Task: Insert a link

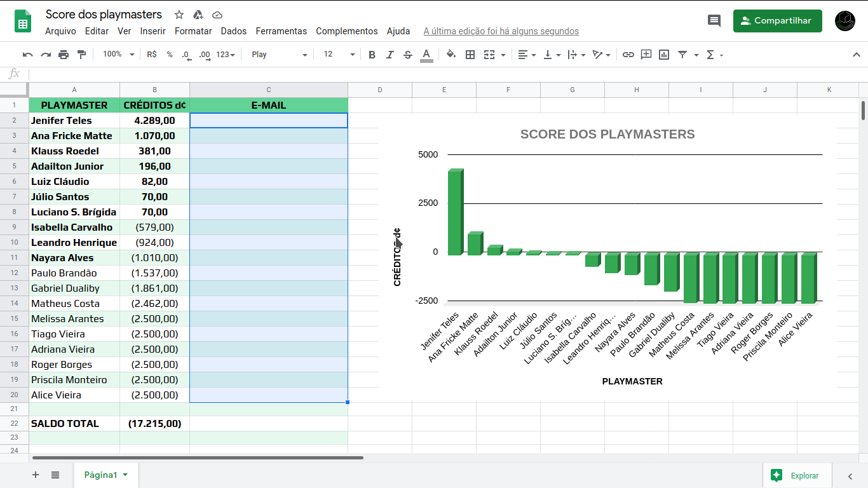Action: pos(628,55)
